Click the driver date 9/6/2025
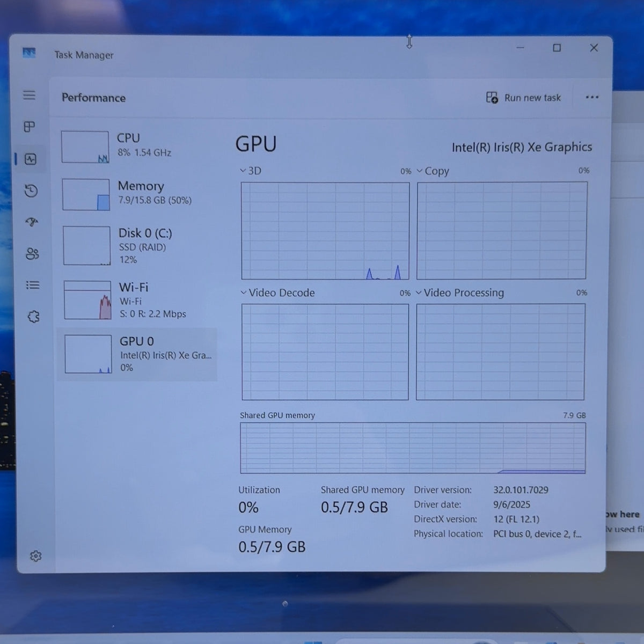644x644 pixels. 511,504
